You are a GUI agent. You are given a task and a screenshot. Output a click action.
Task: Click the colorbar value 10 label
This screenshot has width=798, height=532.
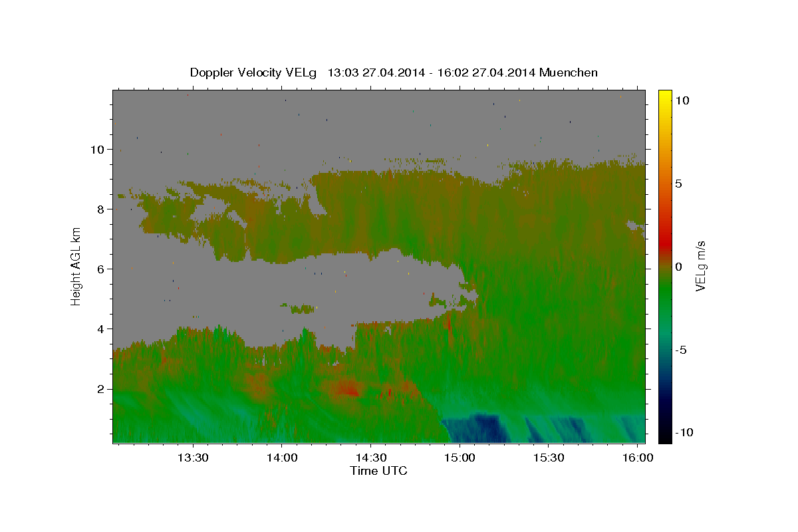click(682, 100)
